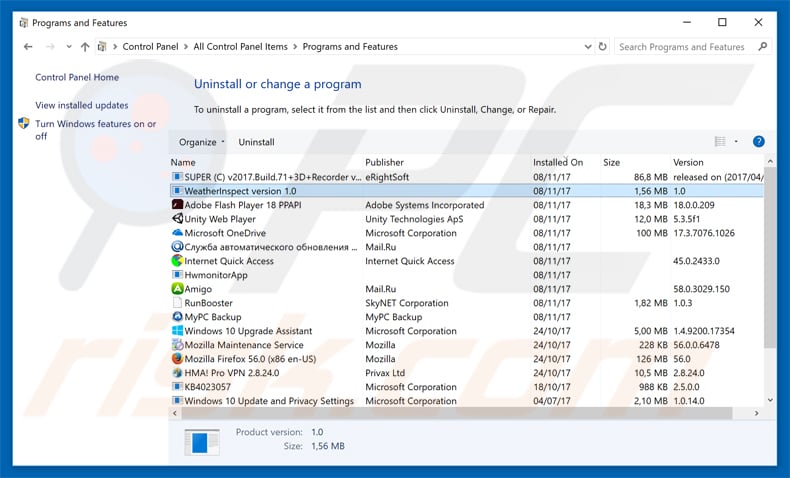
Task: Sort by the Version column header
Action: click(688, 162)
